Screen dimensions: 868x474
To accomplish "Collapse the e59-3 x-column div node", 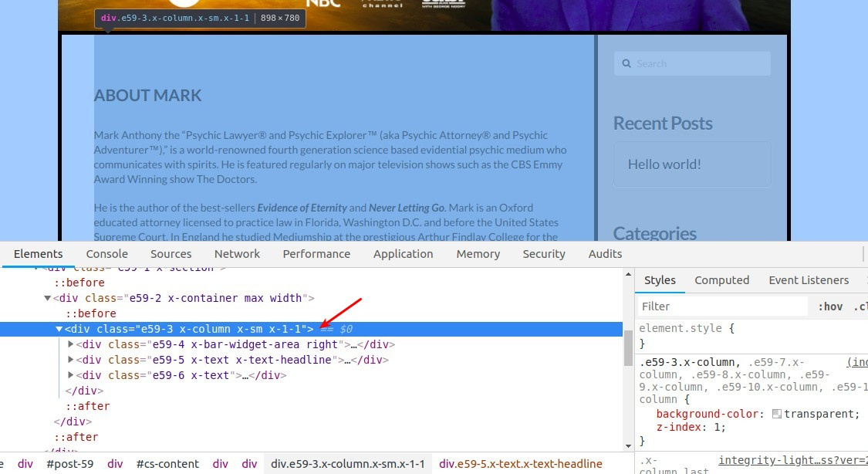I will click(x=59, y=329).
